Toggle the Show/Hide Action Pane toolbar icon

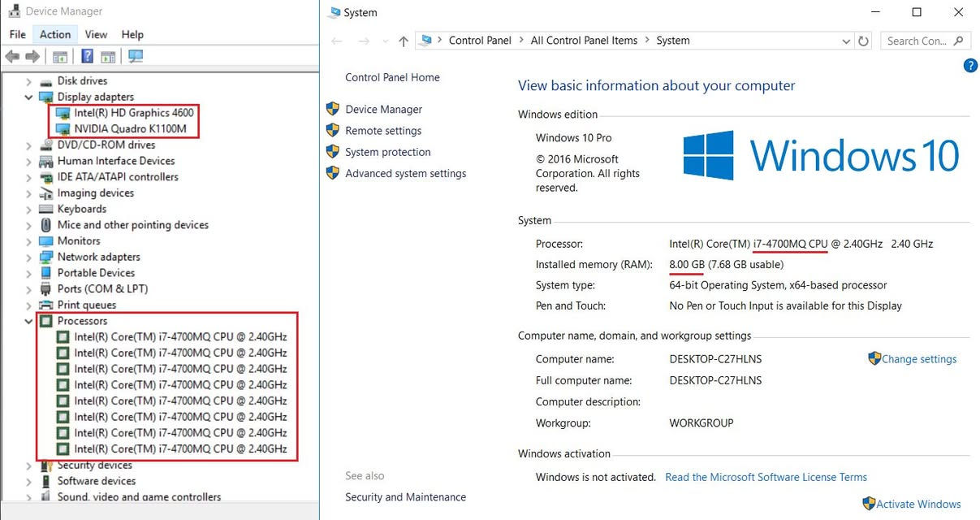108,56
